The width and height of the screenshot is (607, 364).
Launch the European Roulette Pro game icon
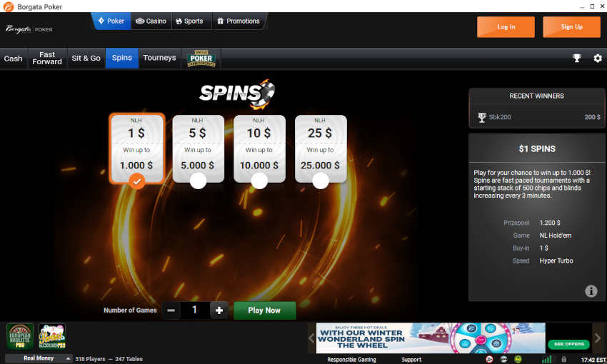[20, 336]
